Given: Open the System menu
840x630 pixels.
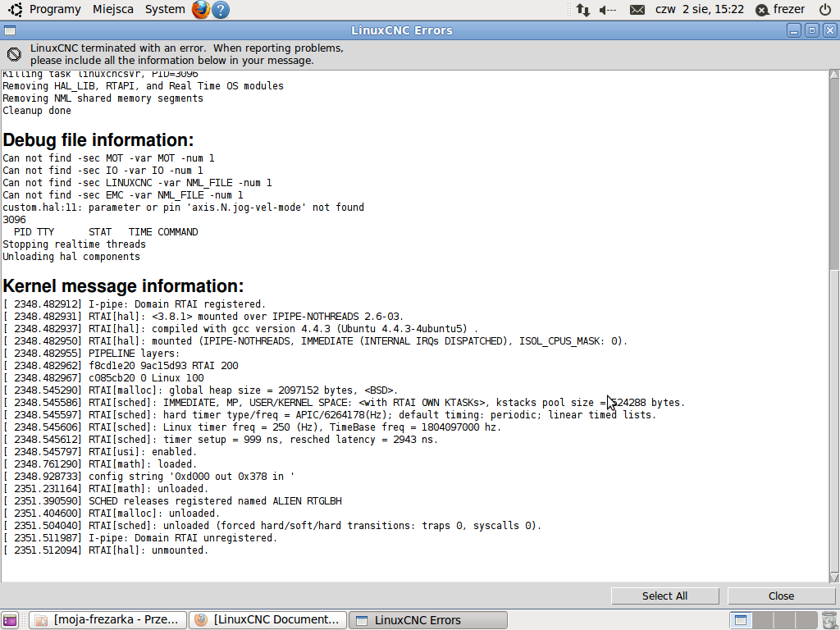Looking at the screenshot, I should click(x=164, y=9).
